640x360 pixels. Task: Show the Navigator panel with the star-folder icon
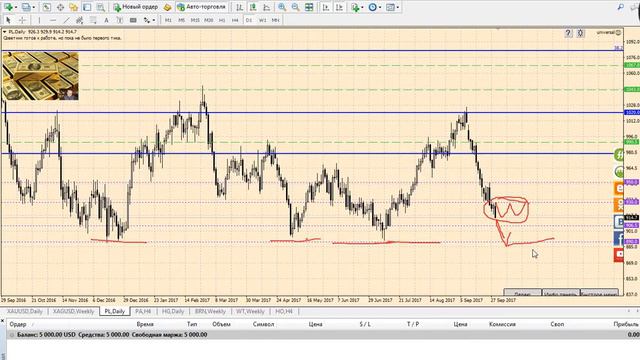[73, 7]
